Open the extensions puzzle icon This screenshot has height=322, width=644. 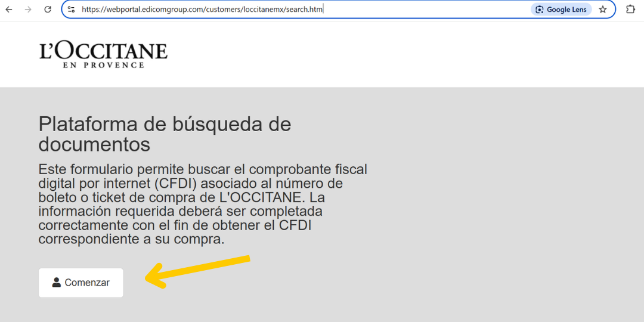pyautogui.click(x=630, y=10)
